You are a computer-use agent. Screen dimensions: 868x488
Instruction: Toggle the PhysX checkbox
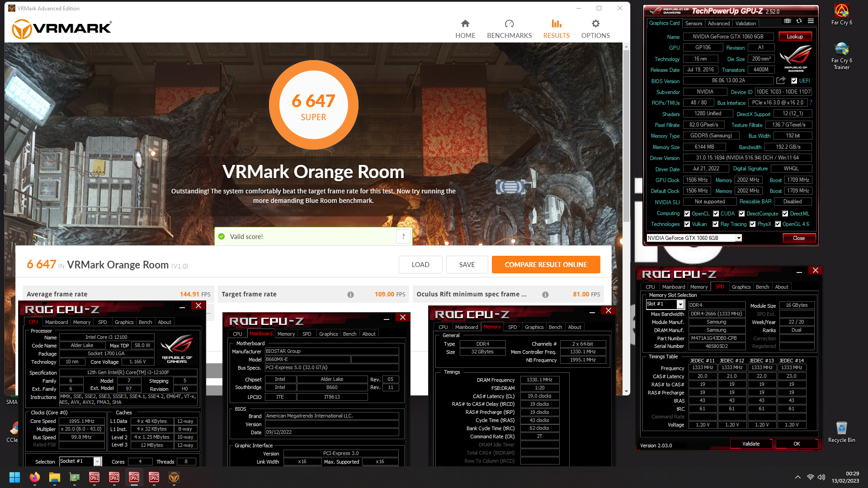click(x=752, y=224)
